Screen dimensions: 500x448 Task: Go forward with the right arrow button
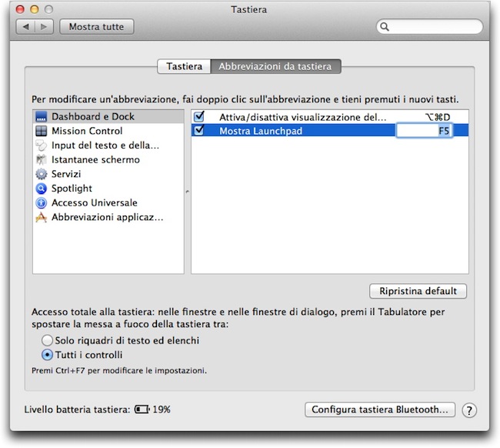44,27
